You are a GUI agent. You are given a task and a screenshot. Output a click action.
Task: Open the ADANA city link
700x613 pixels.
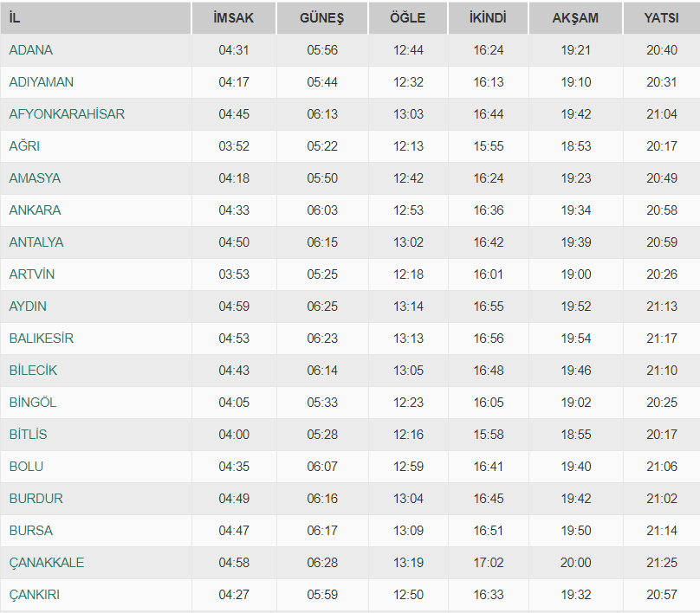point(30,50)
